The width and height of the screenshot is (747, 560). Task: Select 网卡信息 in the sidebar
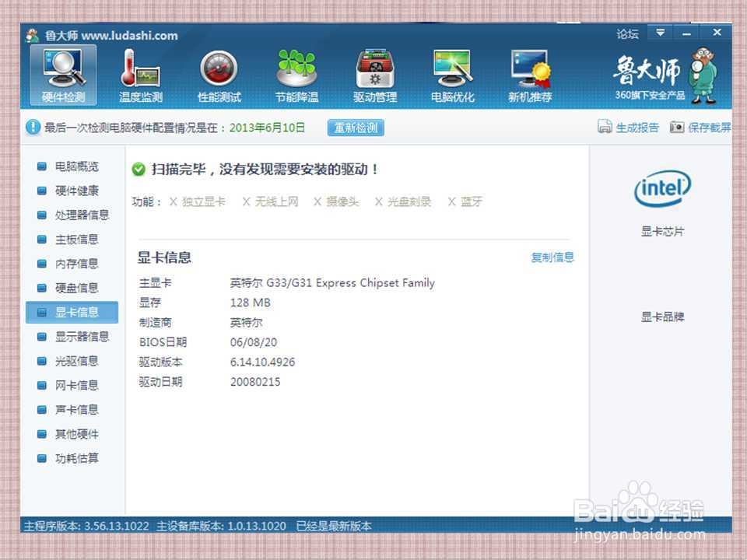(x=72, y=385)
